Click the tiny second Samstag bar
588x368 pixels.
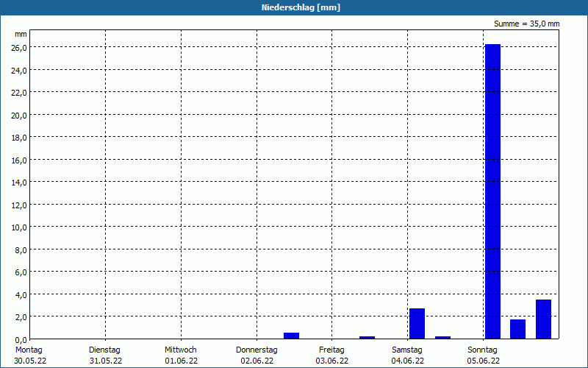[x=443, y=338]
